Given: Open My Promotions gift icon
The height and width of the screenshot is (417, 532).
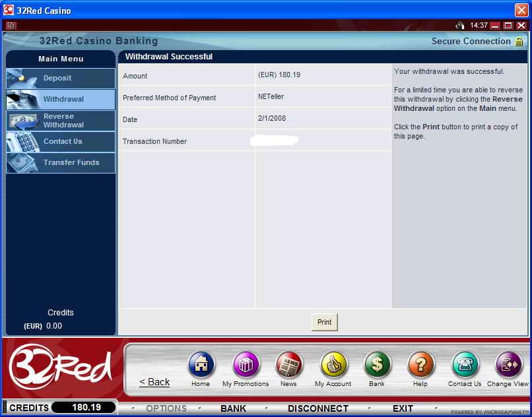Looking at the screenshot, I should point(246,365).
